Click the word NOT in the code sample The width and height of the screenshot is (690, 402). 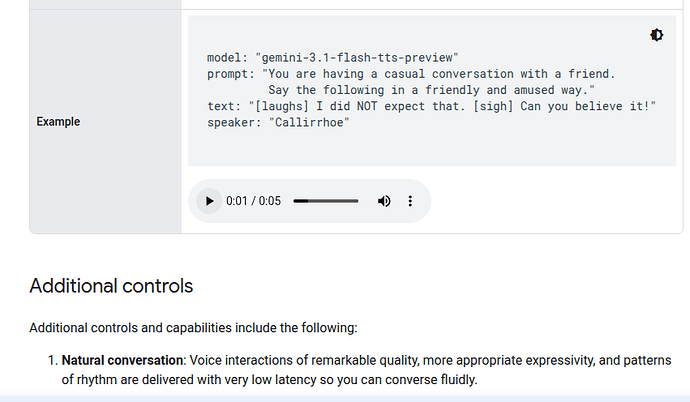point(367,106)
